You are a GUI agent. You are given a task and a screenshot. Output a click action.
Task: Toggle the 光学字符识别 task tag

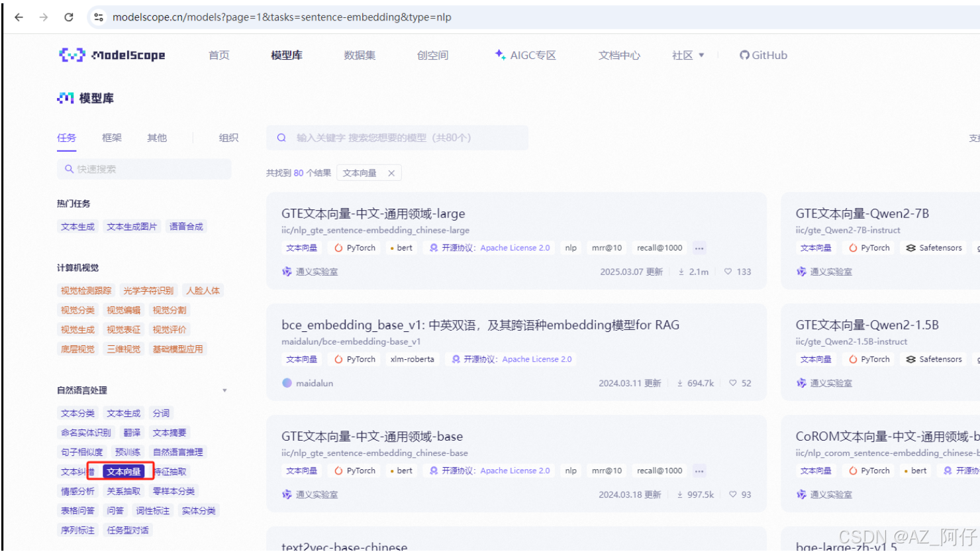tap(148, 291)
